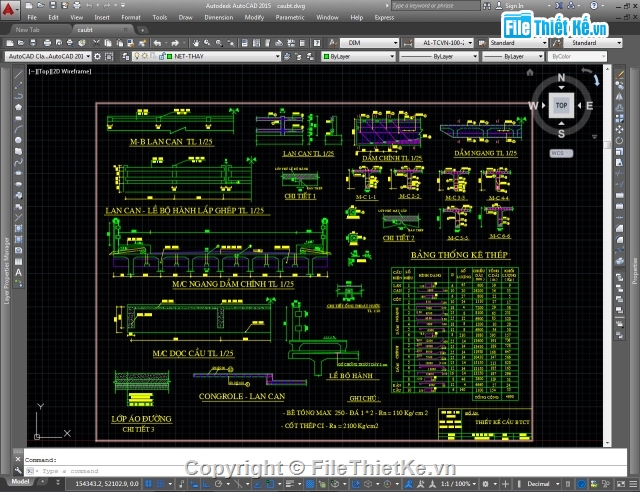Toggle ortho mode in status bar

coord(206,484)
